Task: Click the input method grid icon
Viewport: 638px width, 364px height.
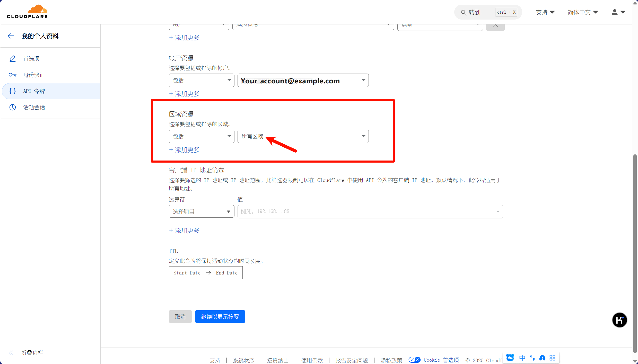Action: tap(552, 358)
